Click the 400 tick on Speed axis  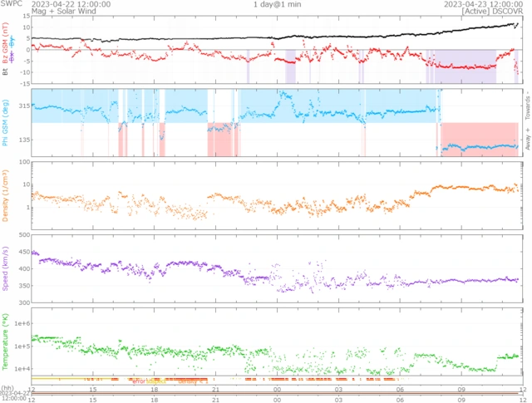(24, 269)
